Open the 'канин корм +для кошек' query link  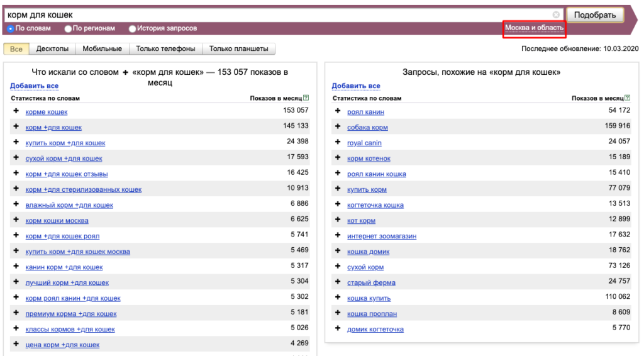[64, 267]
